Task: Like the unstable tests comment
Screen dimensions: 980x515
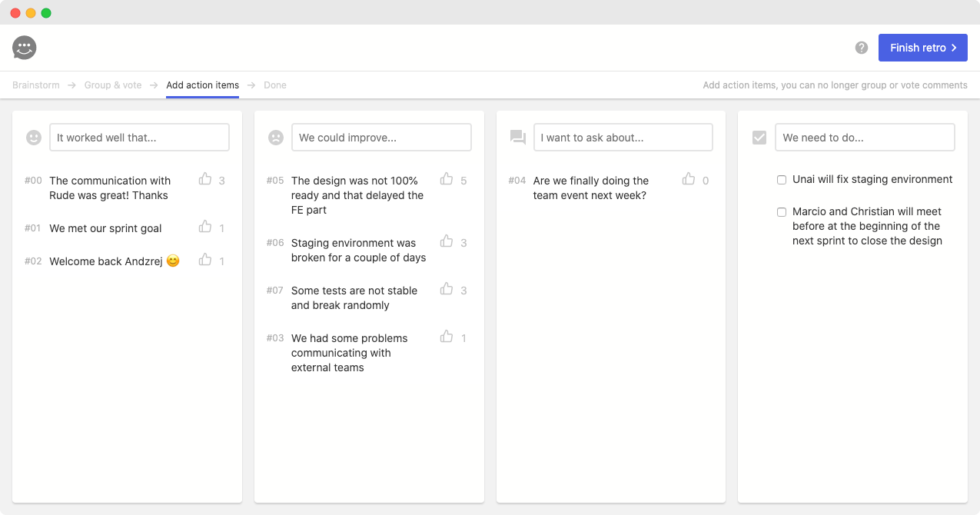Action: click(447, 289)
